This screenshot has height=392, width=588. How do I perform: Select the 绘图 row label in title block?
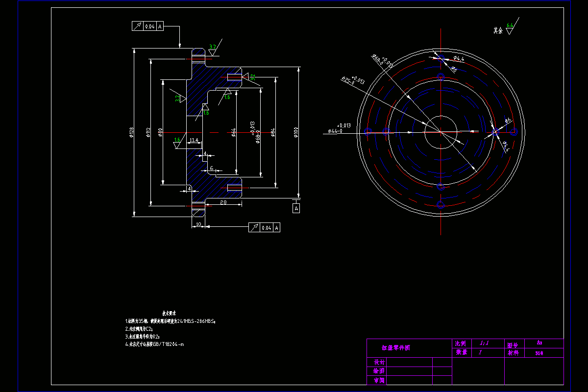pyautogui.click(x=379, y=371)
